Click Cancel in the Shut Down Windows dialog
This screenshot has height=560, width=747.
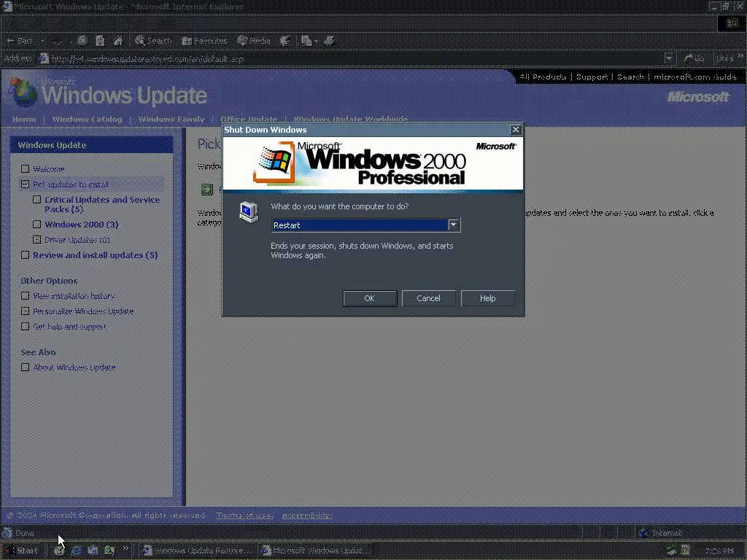(429, 298)
